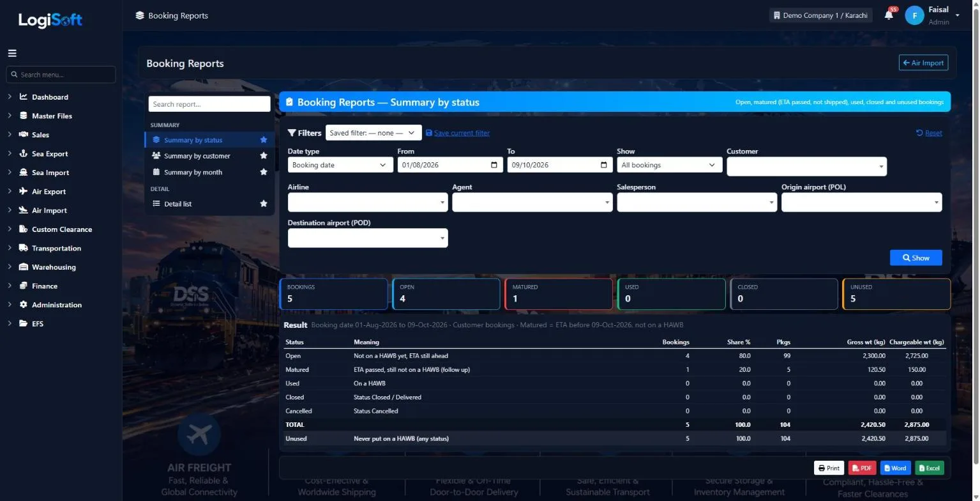The width and height of the screenshot is (980, 501).
Task: Toggle favorite star for Summary by month
Action: point(264,172)
